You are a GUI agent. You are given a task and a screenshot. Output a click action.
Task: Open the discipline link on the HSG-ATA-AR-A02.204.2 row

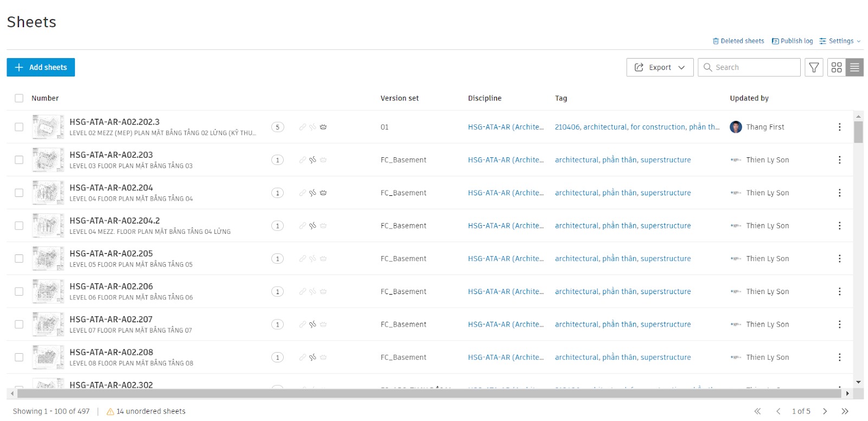click(506, 226)
